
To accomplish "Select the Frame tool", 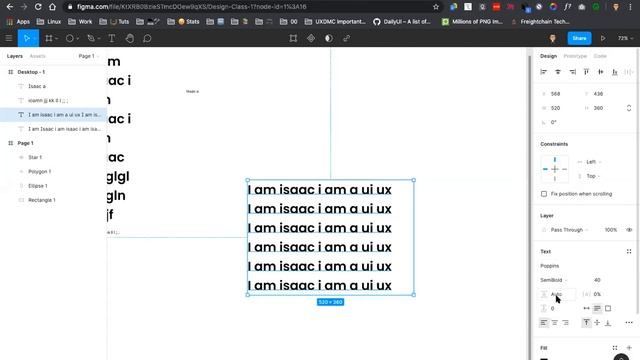I will point(49,38).
